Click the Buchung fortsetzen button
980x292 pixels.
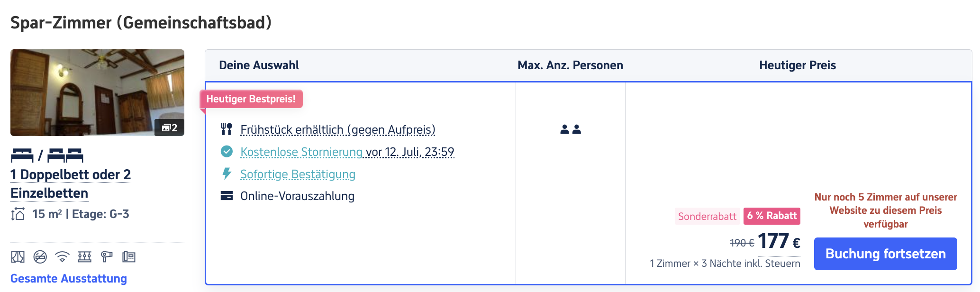coord(885,254)
